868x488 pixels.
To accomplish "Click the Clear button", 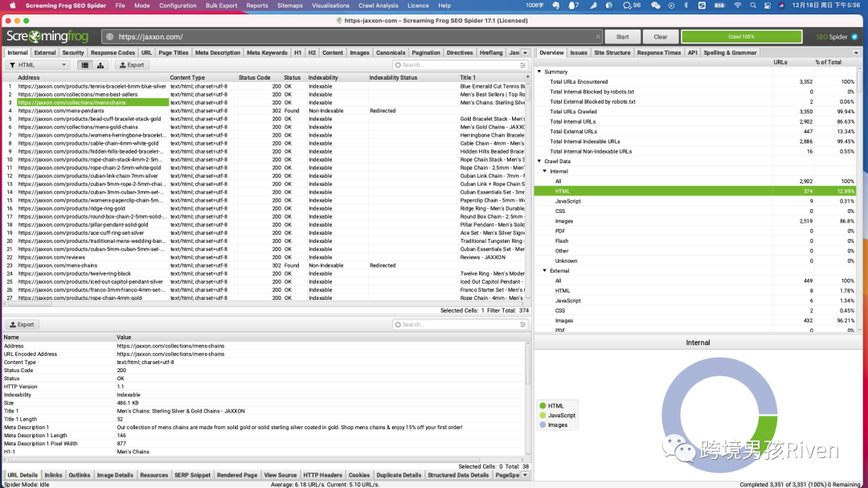I will tap(661, 36).
